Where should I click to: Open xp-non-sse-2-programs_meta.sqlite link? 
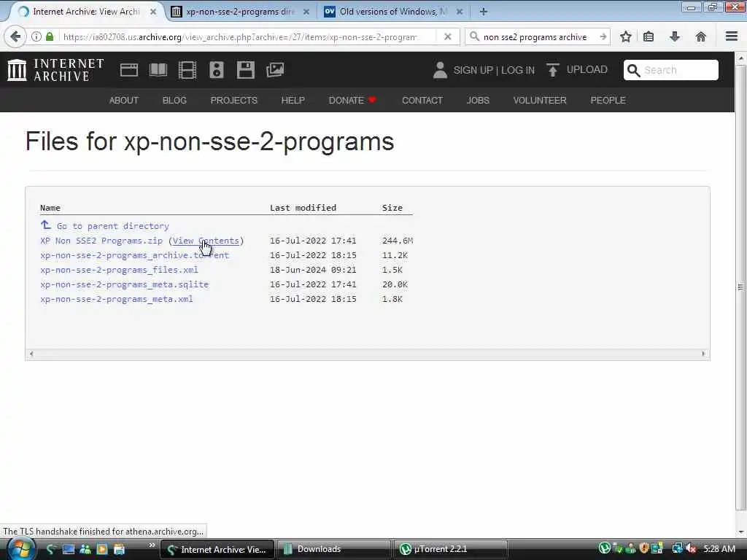tap(124, 284)
